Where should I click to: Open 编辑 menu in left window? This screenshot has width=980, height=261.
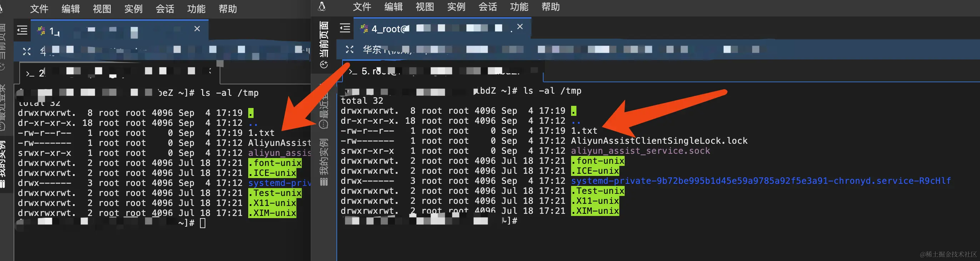tap(71, 9)
